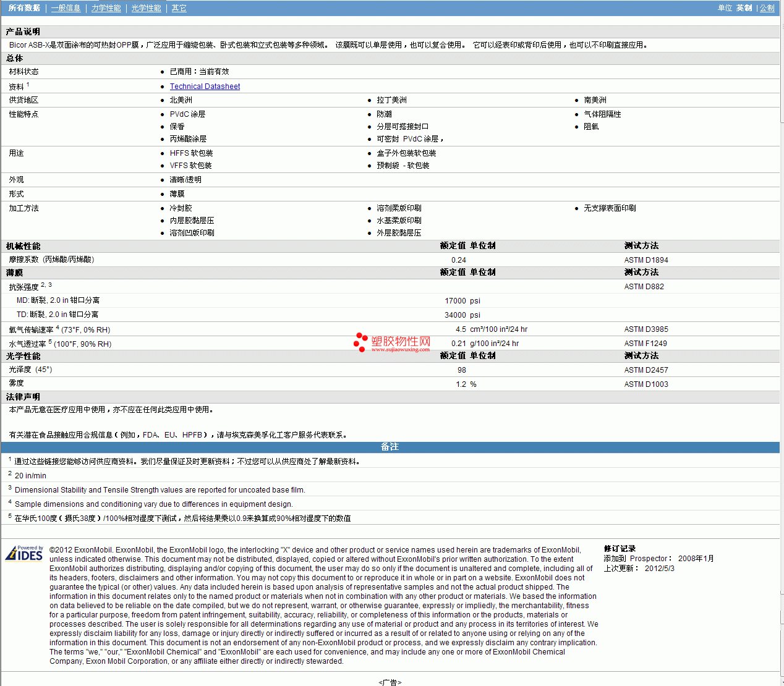
Task: Switch to the 一般信息 tab
Action: tap(66, 8)
